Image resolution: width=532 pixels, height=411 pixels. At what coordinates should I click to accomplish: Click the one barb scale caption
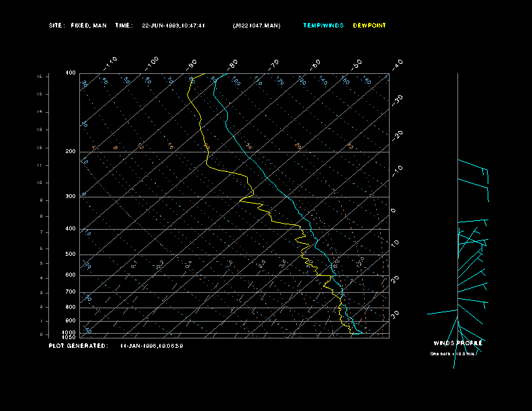point(453,353)
